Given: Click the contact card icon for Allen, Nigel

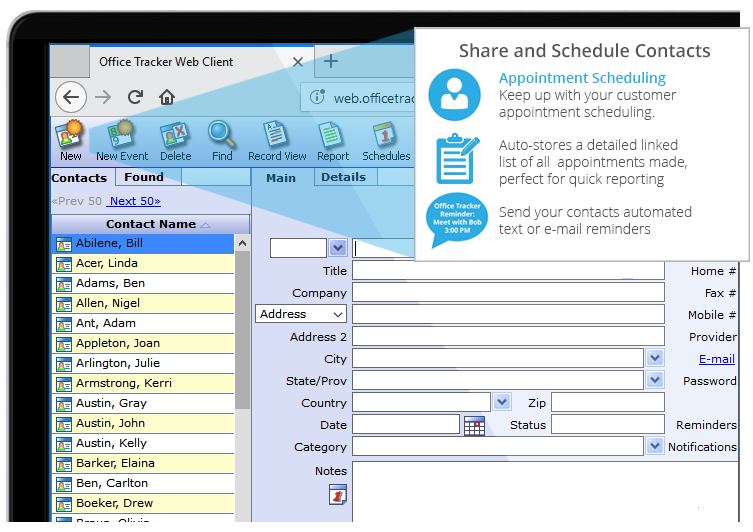Looking at the screenshot, I should point(64,304).
